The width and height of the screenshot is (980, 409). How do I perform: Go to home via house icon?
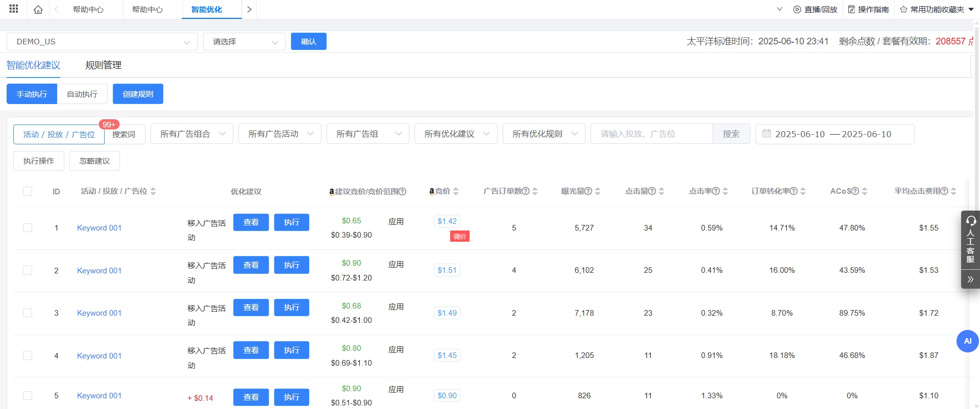click(x=38, y=9)
